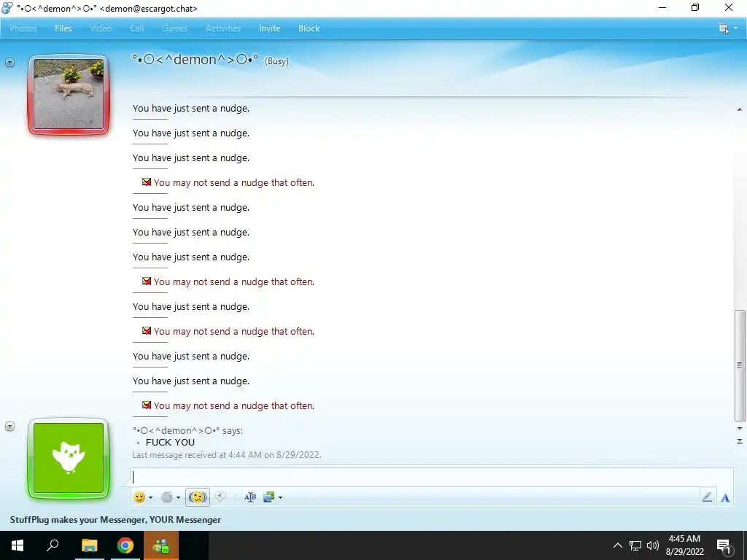
Task: Click the '°•○<^demon^>○•° says:' line
Action: 187,430
